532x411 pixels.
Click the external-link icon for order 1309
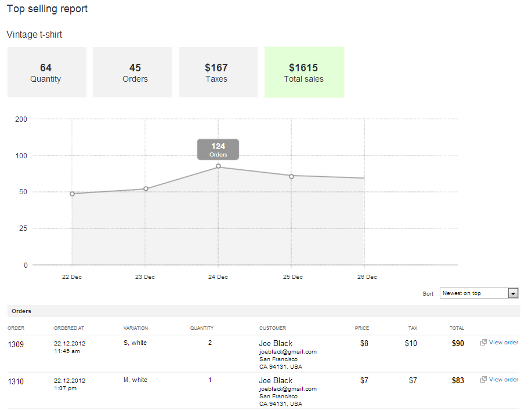point(483,343)
